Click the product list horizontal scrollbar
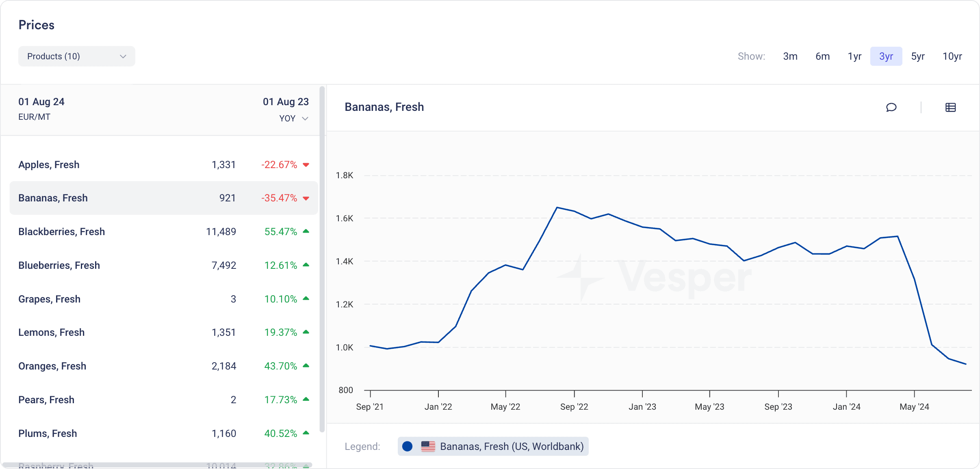 [x=157, y=465]
